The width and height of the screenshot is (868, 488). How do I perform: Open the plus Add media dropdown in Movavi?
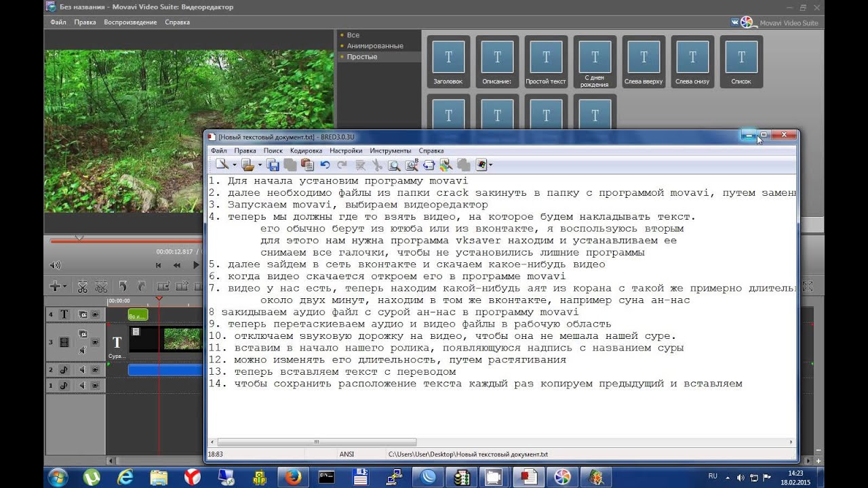(x=58, y=287)
